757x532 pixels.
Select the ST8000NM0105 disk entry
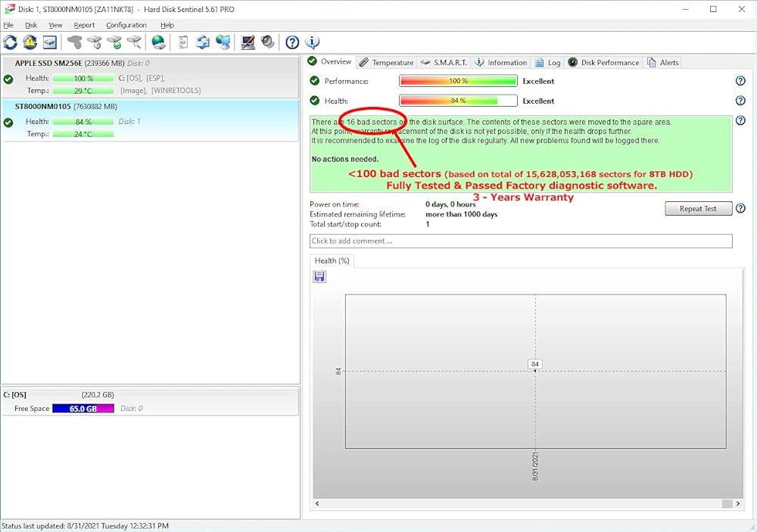[150, 120]
